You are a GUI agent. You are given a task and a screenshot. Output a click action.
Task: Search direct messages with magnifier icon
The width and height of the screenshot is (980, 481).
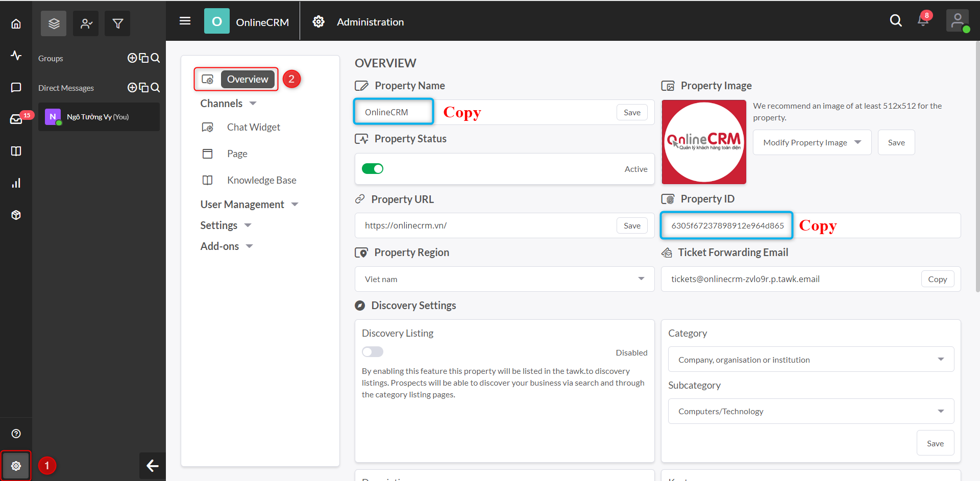[x=155, y=87]
